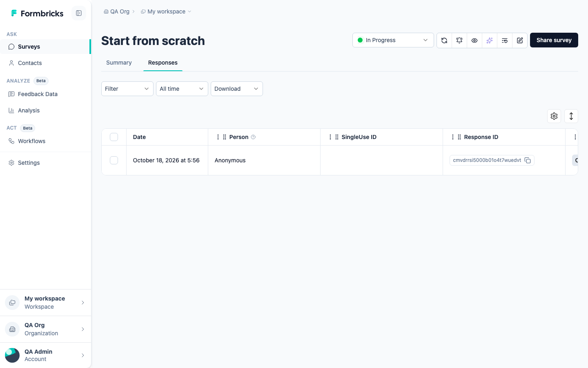Open Contacts in the sidebar
Screen dimensions: 588x368
(x=45, y=63)
